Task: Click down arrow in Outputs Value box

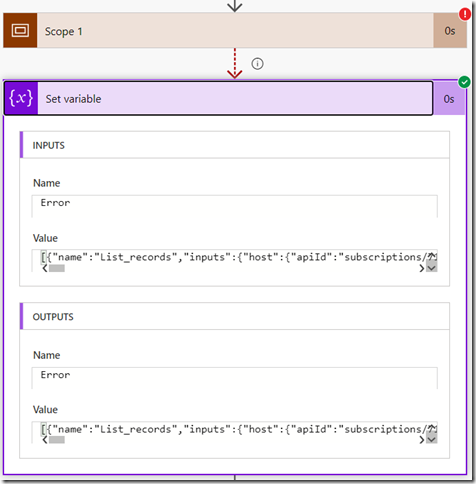Action: 432,440
